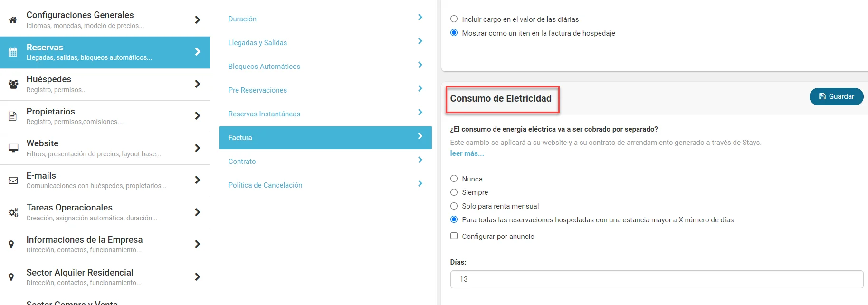Expand the Duración submenu chevron
The height and width of the screenshot is (305, 868).
coord(420,18)
